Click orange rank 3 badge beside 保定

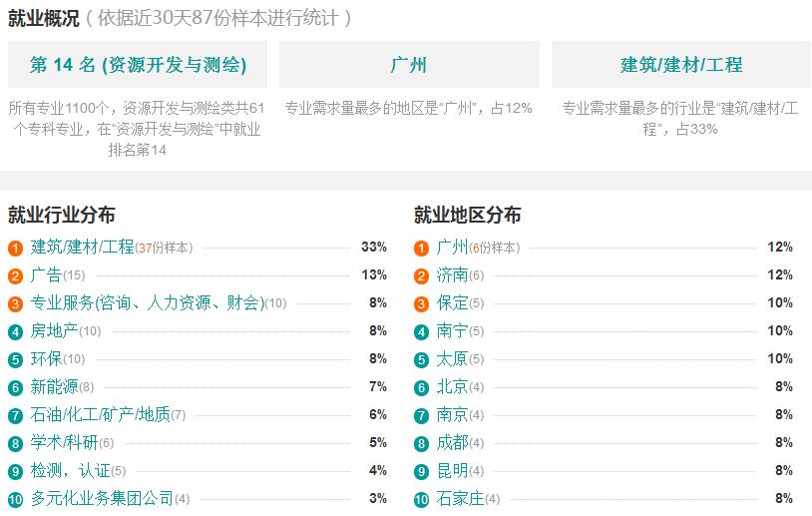(x=422, y=304)
